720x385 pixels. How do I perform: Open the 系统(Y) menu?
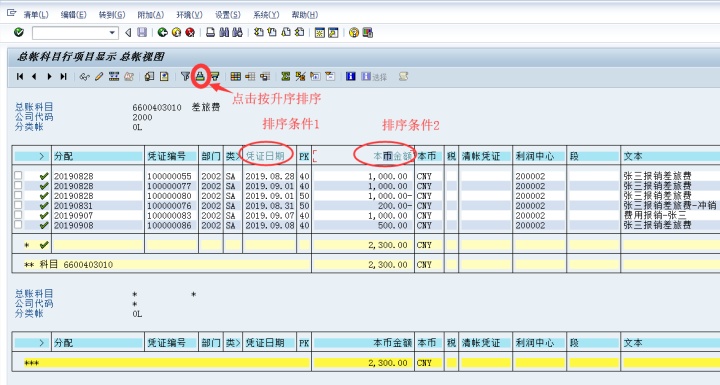tap(266, 15)
